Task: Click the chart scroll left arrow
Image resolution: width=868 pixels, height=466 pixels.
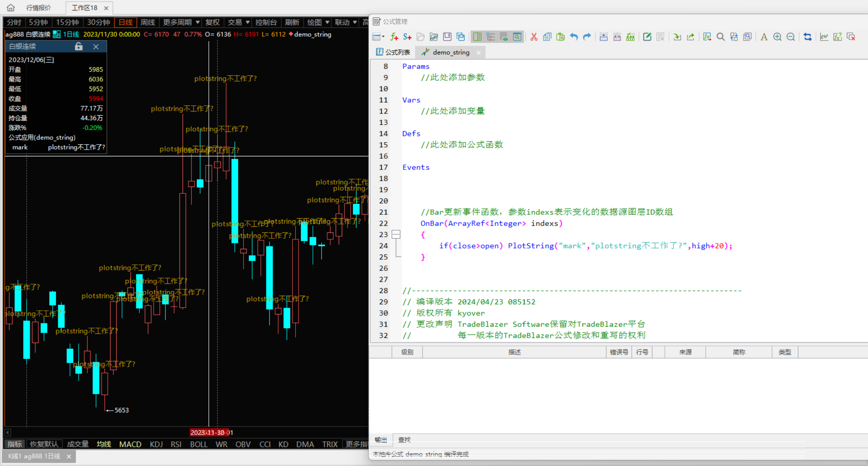Action: tap(8, 432)
